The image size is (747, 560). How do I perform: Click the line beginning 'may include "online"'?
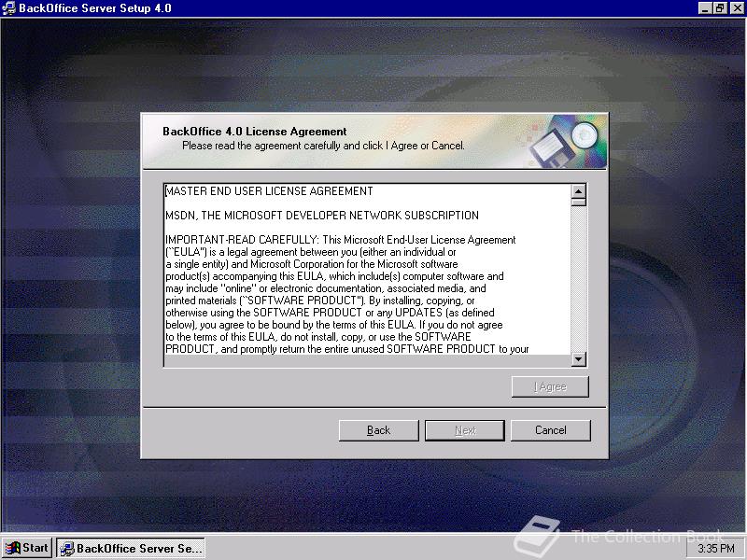(x=325, y=288)
